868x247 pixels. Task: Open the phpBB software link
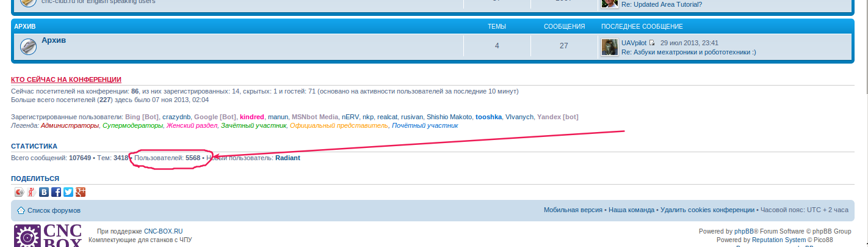click(x=743, y=232)
